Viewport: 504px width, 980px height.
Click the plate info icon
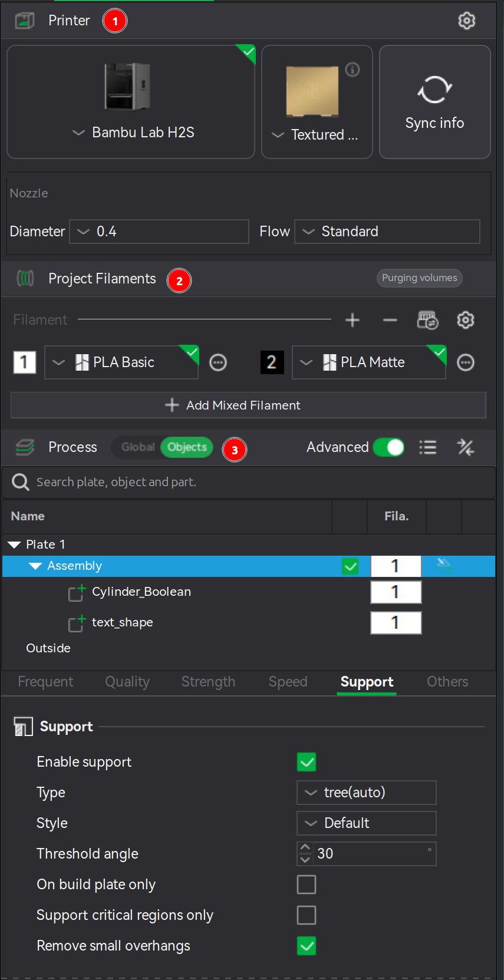click(x=353, y=70)
